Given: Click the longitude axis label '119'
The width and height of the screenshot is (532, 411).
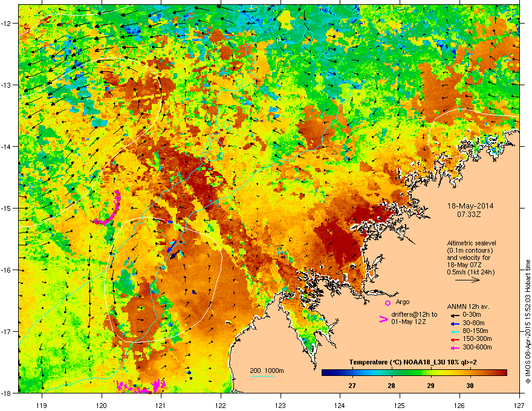Looking at the screenshot, I should (42, 405).
